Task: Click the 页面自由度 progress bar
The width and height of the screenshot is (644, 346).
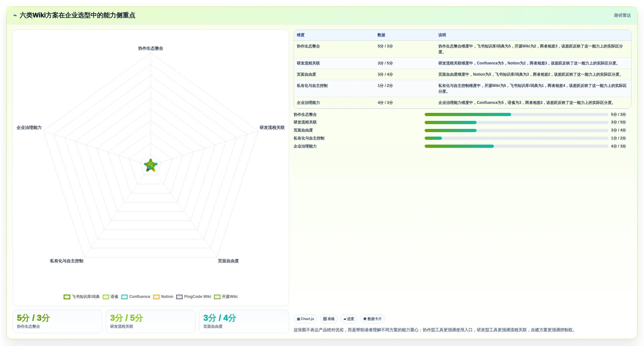Action: [x=516, y=131]
